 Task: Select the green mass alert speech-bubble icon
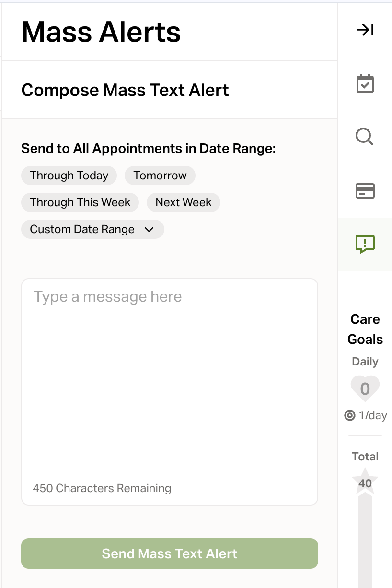[x=365, y=244]
